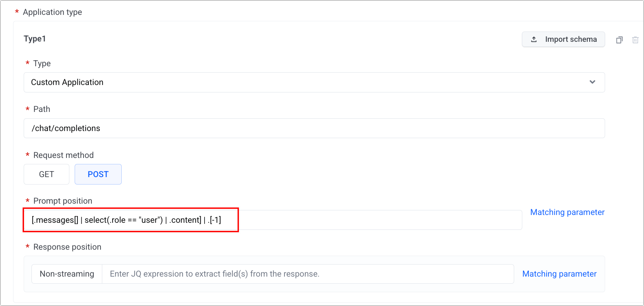This screenshot has width=644, height=306.
Task: Delete Type1 with the trash icon
Action: click(x=636, y=40)
